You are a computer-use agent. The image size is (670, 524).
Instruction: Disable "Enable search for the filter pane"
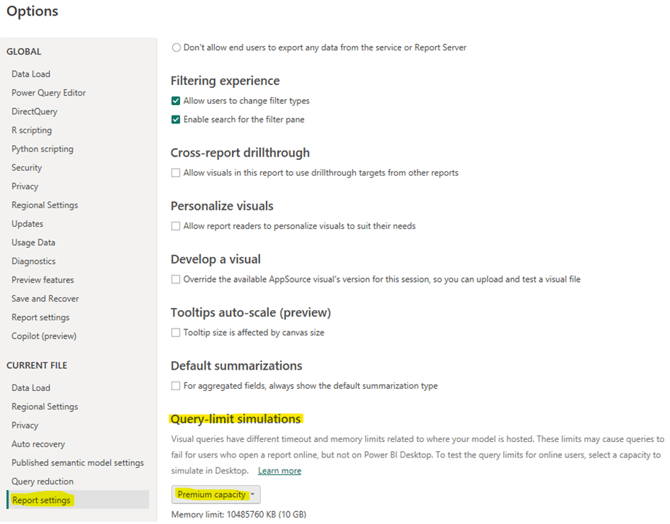(x=177, y=120)
